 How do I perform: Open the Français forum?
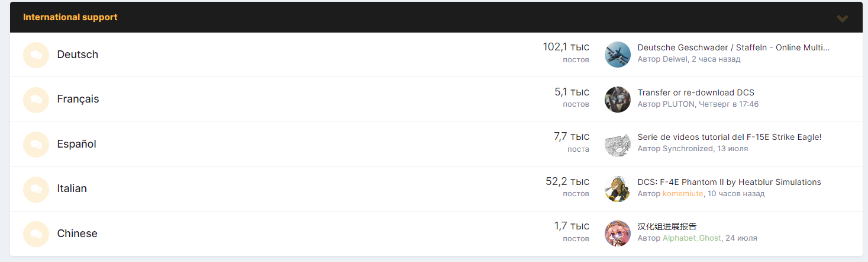pyautogui.click(x=78, y=99)
